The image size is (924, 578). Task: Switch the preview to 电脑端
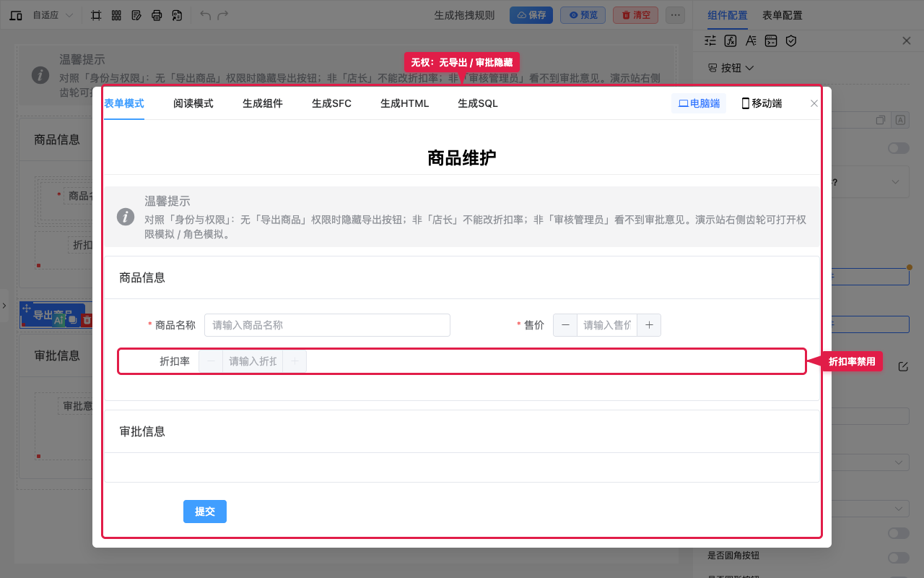699,103
